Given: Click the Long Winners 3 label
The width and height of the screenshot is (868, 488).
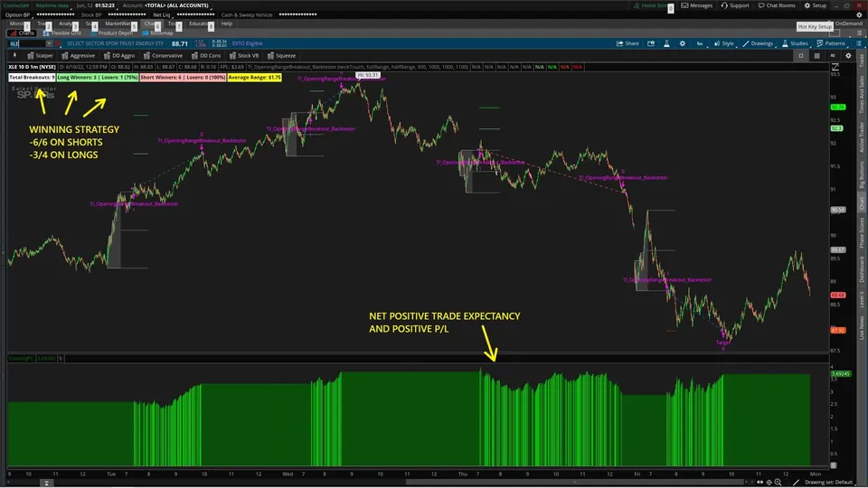Looking at the screenshot, I should (98, 78).
